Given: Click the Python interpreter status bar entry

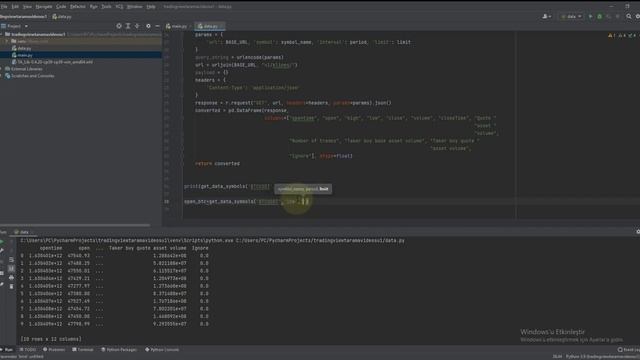Looking at the screenshot, I should click(x=602, y=357).
